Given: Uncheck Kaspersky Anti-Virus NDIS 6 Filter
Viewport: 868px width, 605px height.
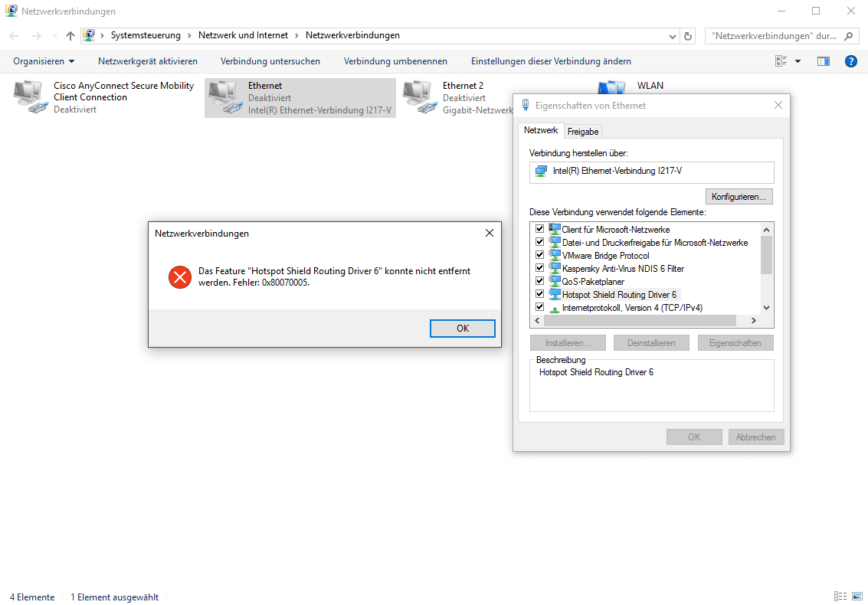Looking at the screenshot, I should (x=540, y=268).
